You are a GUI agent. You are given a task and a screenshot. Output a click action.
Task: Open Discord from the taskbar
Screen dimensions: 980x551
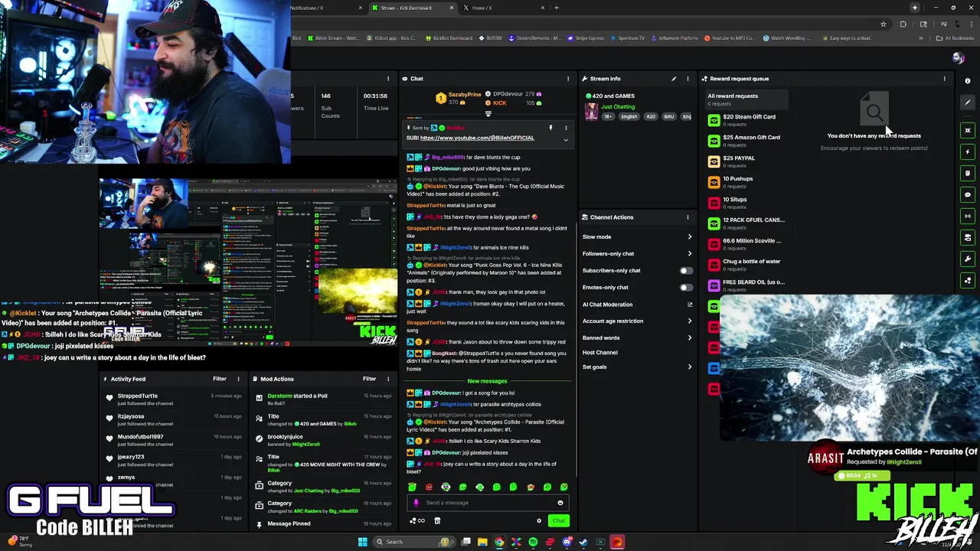(567, 542)
